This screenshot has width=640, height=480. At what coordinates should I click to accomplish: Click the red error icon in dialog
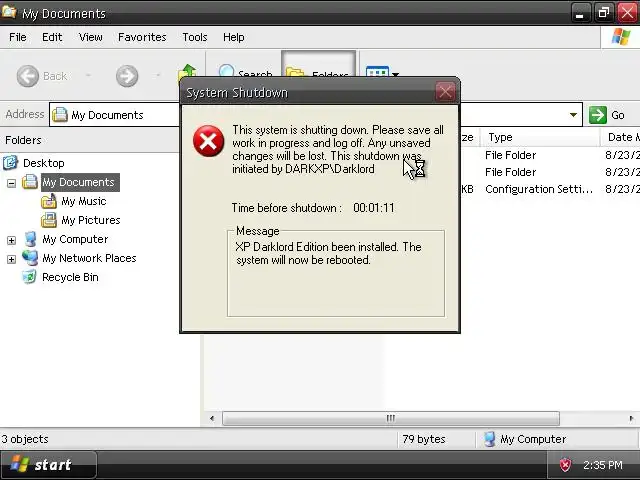click(x=208, y=141)
